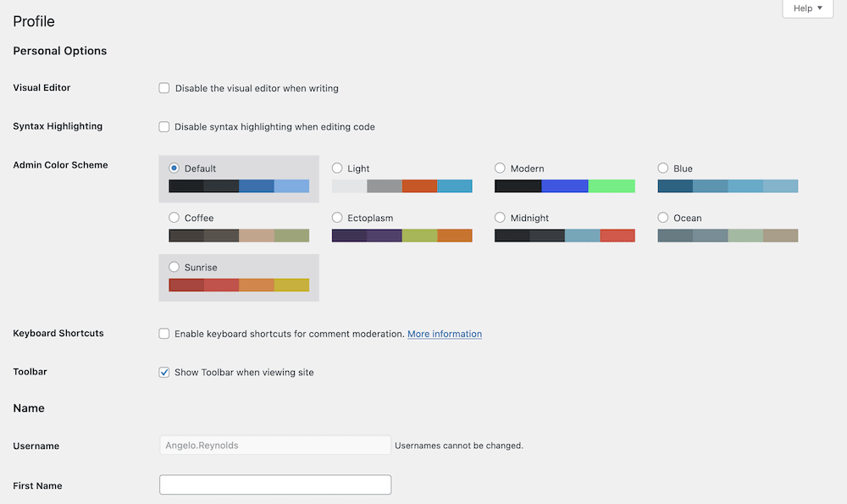Pick the Blue color scheme radio
This screenshot has width=847, height=504.
663,168
